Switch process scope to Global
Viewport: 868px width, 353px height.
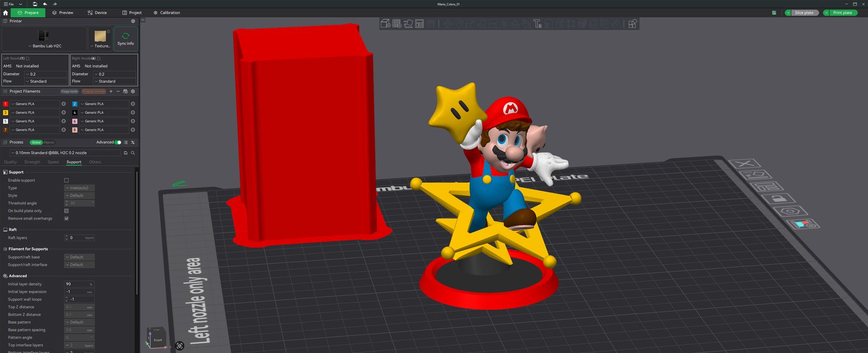click(36, 142)
